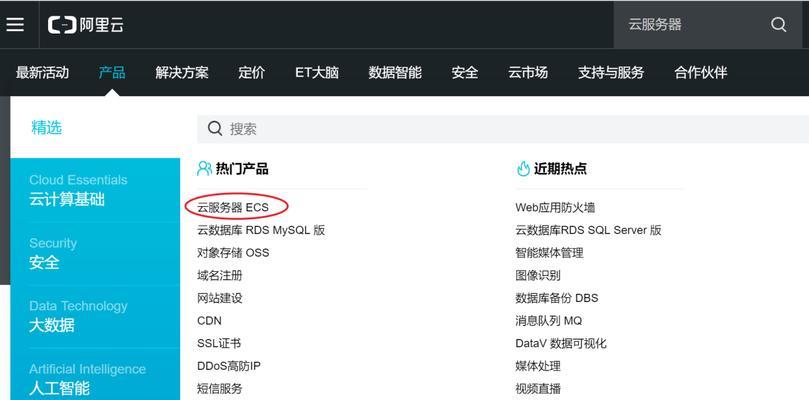Select the 大数据 sidebar category
This screenshot has width=809, height=400.
(95, 316)
